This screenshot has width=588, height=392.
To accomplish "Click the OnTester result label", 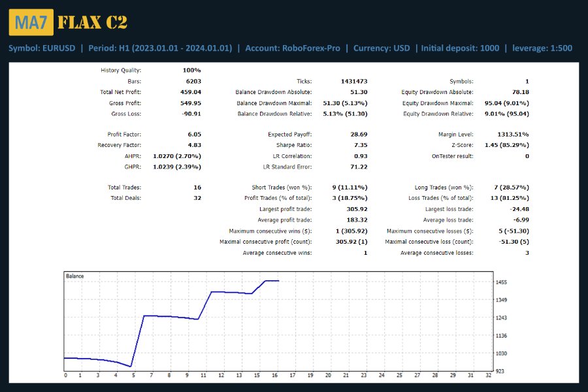I will pyautogui.click(x=453, y=156).
